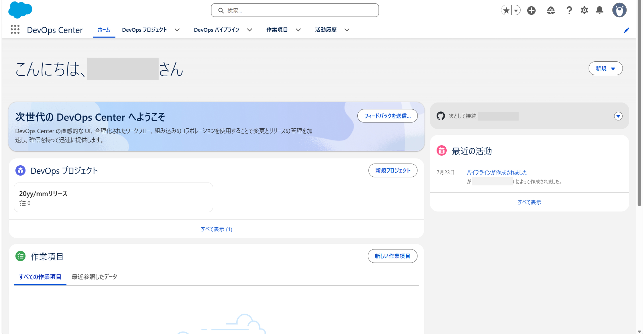Click the work item count icon in project card

click(x=23, y=203)
